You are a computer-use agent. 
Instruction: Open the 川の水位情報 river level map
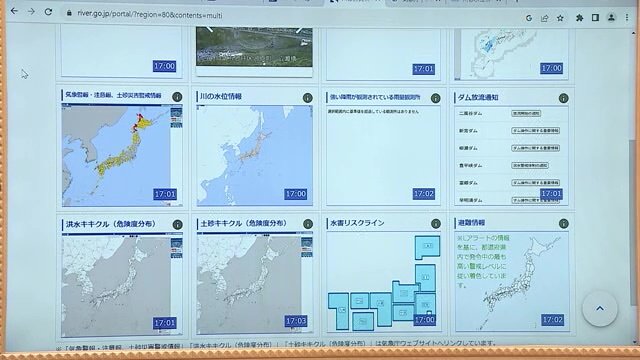(255, 155)
